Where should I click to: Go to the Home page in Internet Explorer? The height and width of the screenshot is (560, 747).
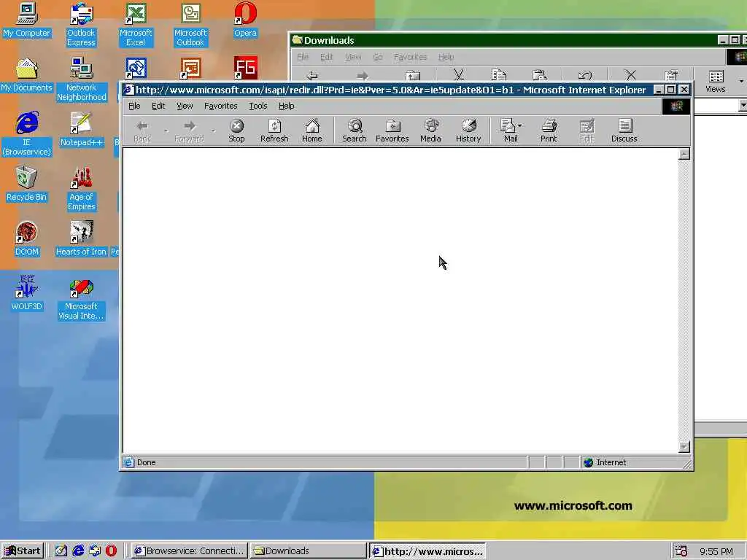312,131
